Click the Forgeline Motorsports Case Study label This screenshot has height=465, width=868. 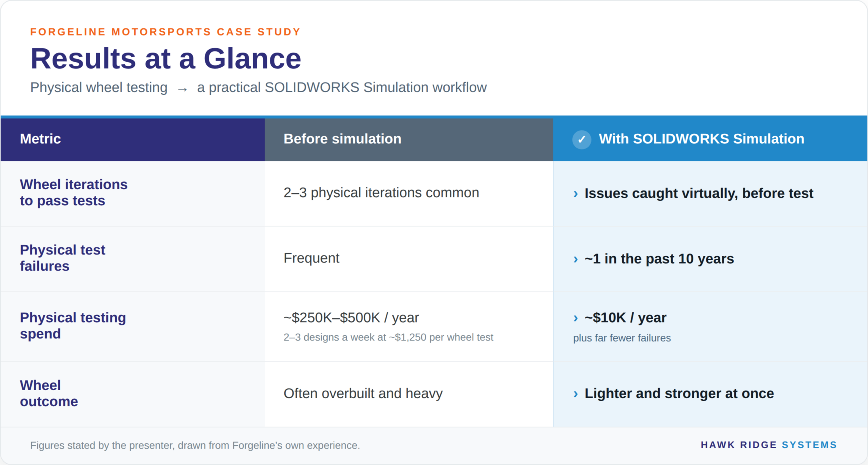(165, 32)
